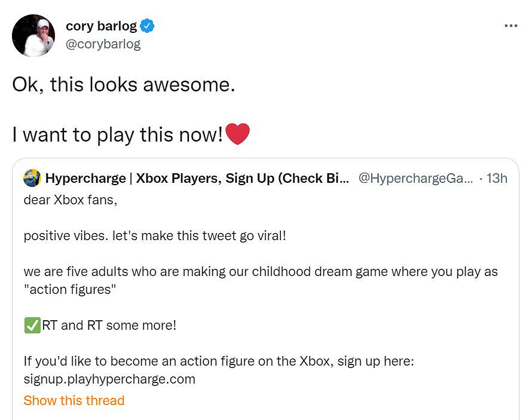Visit signup.playhypercharge.com
Image resolution: width=532 pixels, height=420 pixels.
click(109, 379)
